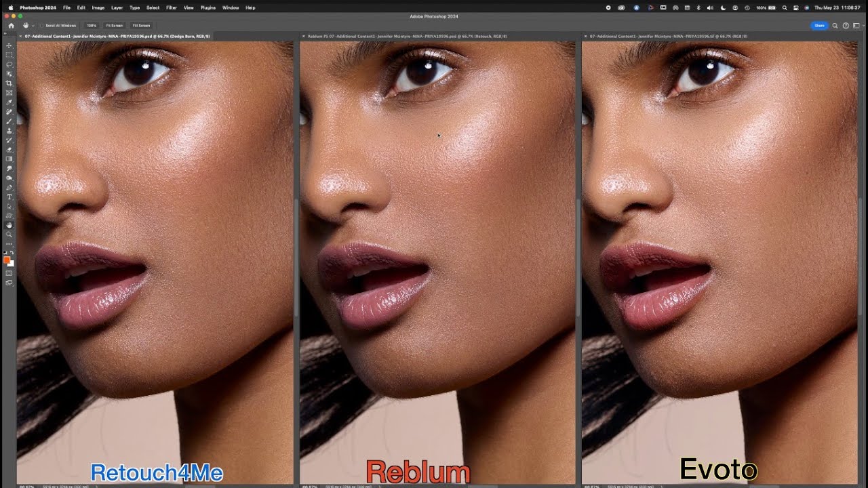
Task: Click the right document's vertical scrollbar
Action: [x=860, y=258]
